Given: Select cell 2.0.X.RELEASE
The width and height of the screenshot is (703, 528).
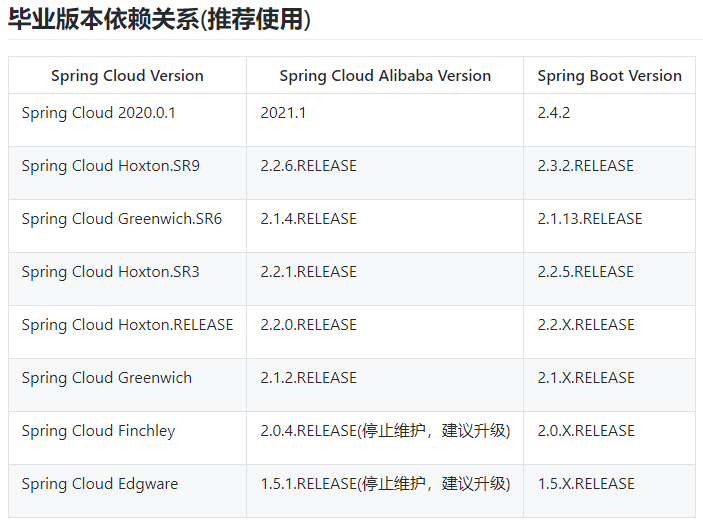Looking at the screenshot, I should [x=609, y=437].
